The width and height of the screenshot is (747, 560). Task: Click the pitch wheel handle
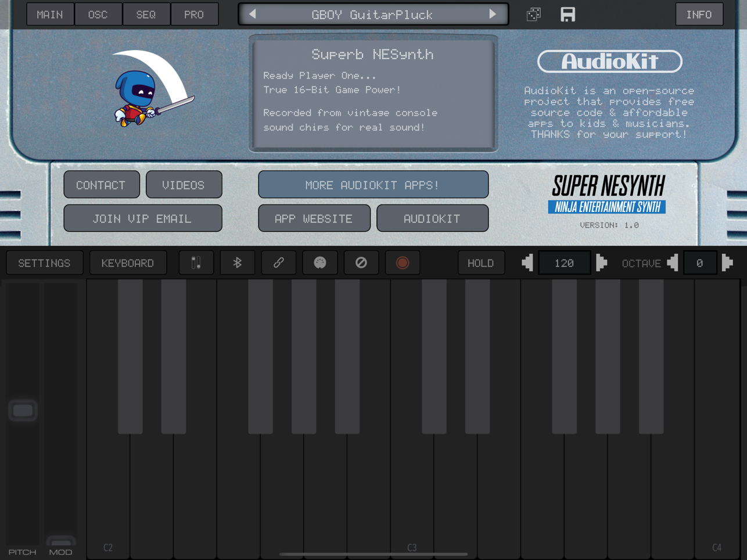coord(23,411)
